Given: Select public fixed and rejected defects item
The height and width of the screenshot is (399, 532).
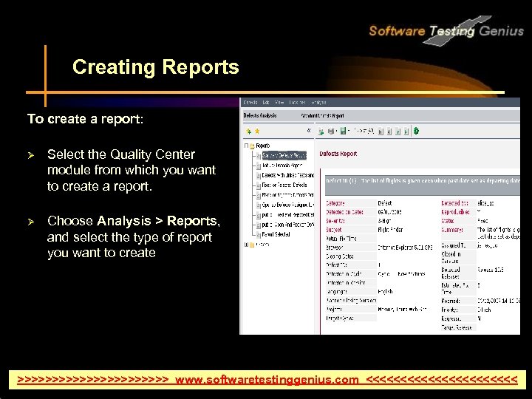Looking at the screenshot, I should click(x=287, y=214).
